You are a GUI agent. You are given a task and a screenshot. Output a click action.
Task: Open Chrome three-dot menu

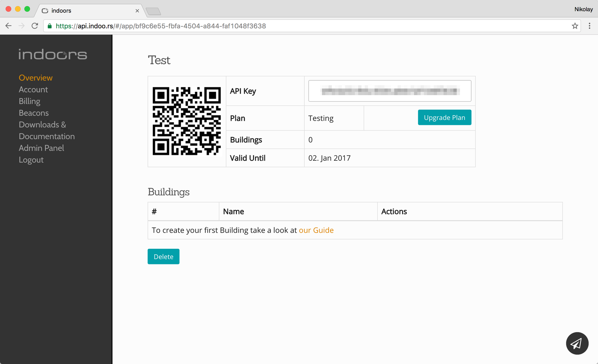click(589, 26)
